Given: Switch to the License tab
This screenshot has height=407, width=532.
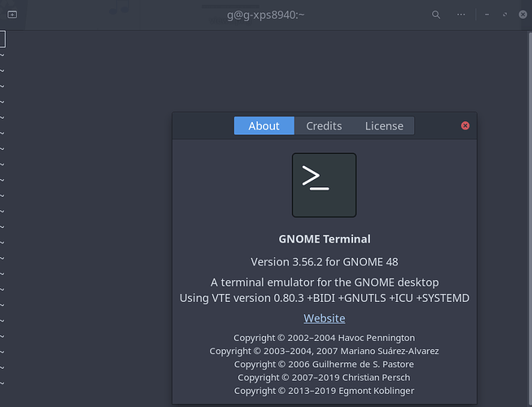Looking at the screenshot, I should coord(384,126).
